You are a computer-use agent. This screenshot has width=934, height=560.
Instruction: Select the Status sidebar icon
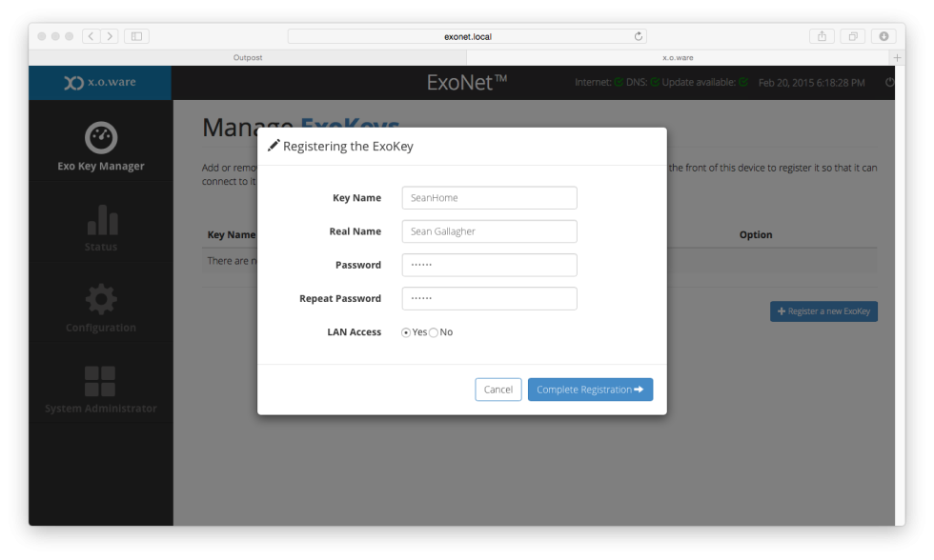pos(100,229)
